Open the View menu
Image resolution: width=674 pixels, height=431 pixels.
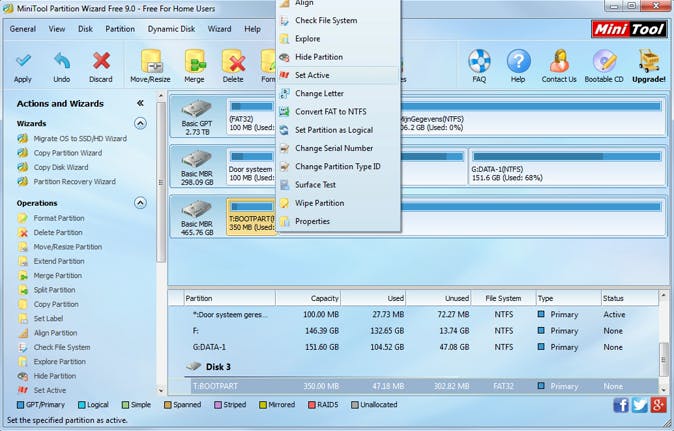click(x=57, y=29)
